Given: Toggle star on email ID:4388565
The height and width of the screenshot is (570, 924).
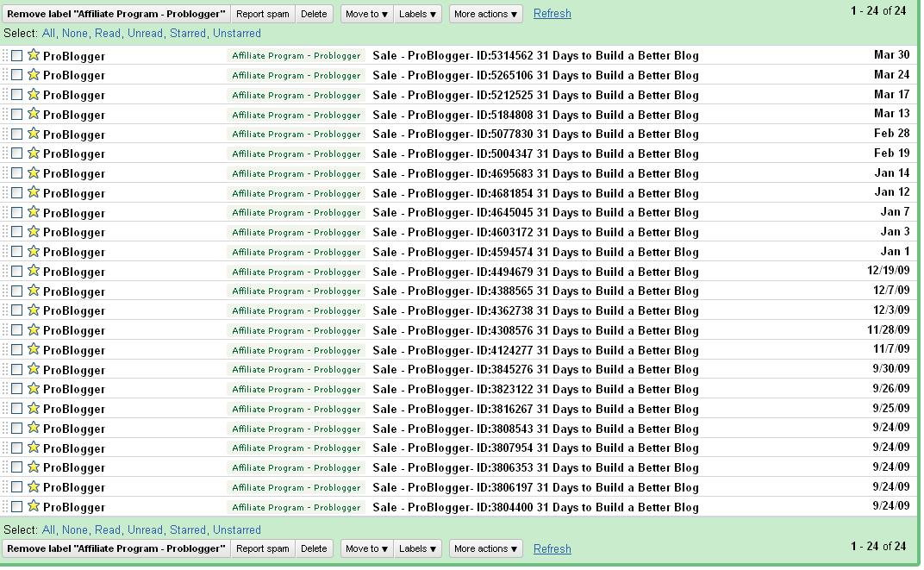Looking at the screenshot, I should [x=34, y=291].
